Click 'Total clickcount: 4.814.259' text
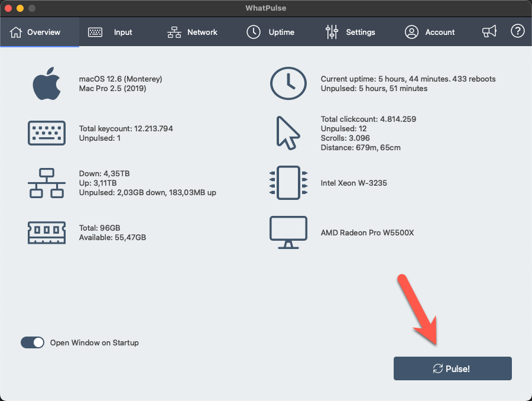532x401 pixels. tap(368, 119)
